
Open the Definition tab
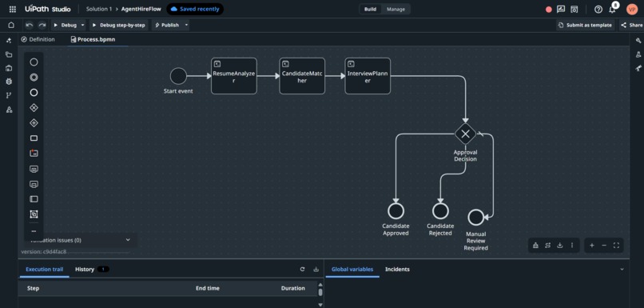pos(38,39)
